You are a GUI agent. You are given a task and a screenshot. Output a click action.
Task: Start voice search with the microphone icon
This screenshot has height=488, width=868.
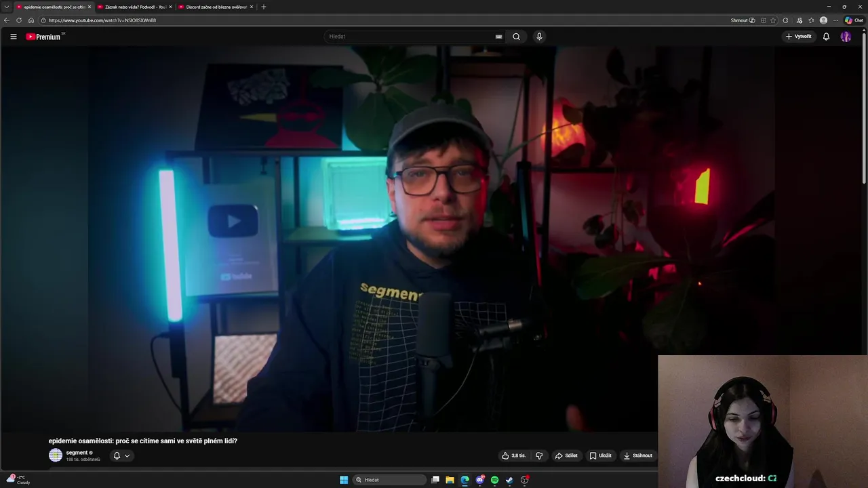(x=539, y=37)
